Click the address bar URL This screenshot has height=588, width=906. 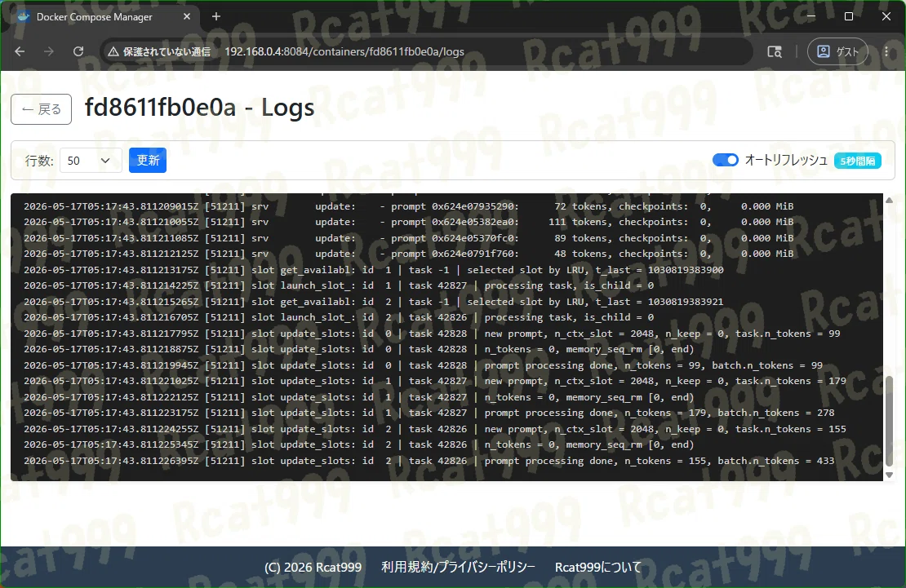coord(344,51)
